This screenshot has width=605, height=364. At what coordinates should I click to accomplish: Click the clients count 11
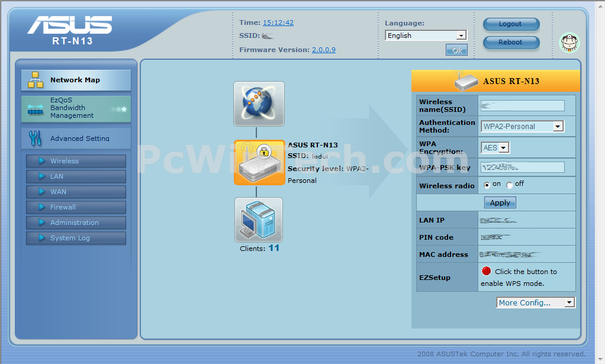coord(274,248)
